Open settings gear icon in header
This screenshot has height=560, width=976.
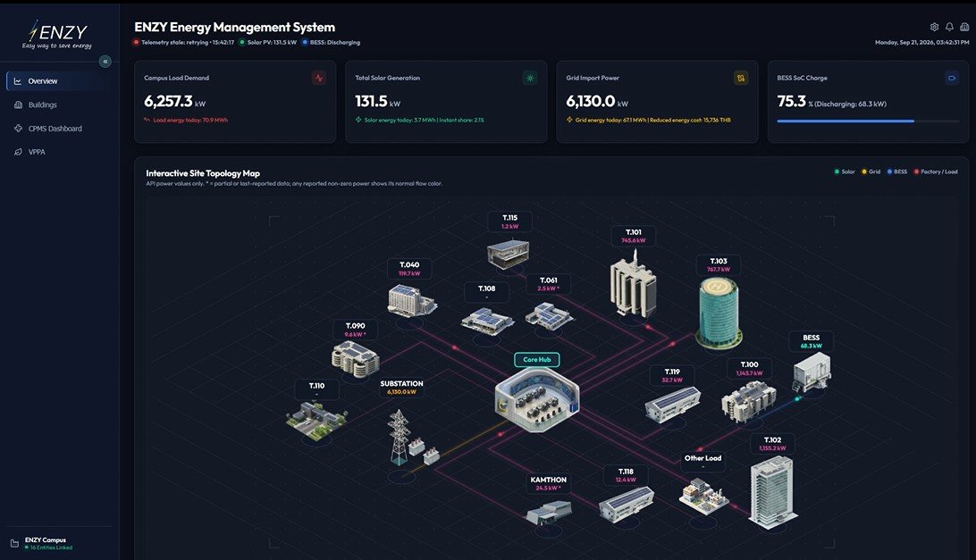[x=934, y=27]
